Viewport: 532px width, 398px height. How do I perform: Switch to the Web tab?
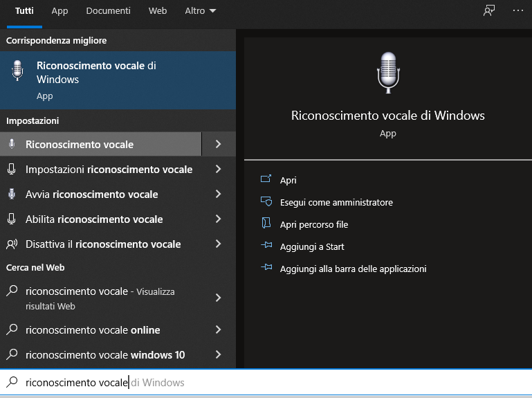pyautogui.click(x=158, y=11)
